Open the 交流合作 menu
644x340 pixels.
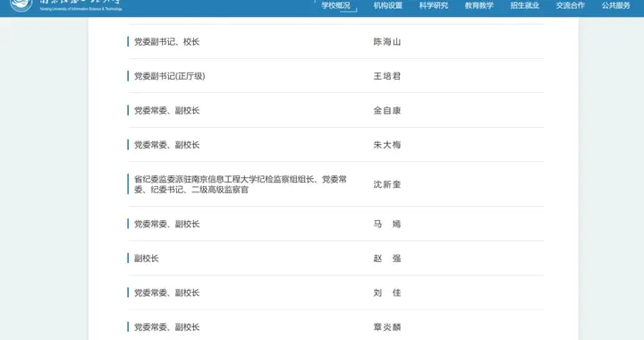570,5
